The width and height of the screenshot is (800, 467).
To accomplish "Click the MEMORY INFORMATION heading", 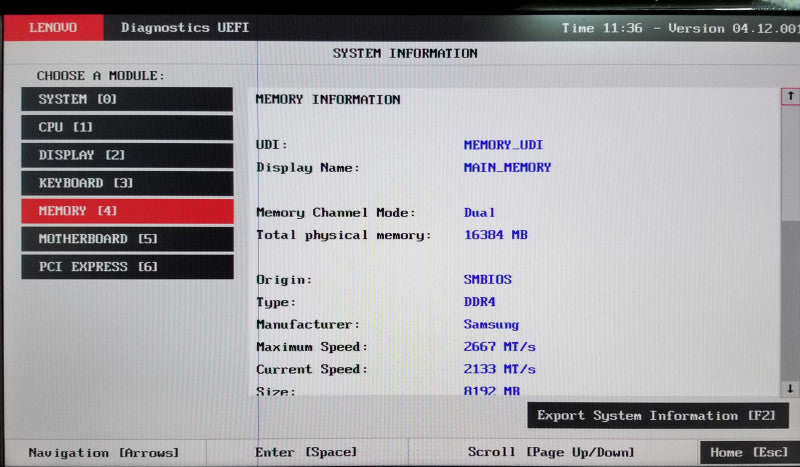I will point(328,100).
